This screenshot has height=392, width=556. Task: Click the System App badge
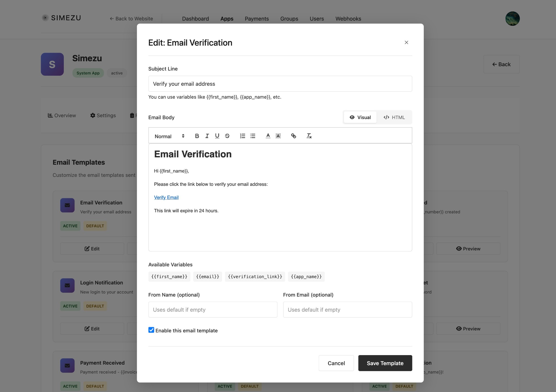click(88, 73)
